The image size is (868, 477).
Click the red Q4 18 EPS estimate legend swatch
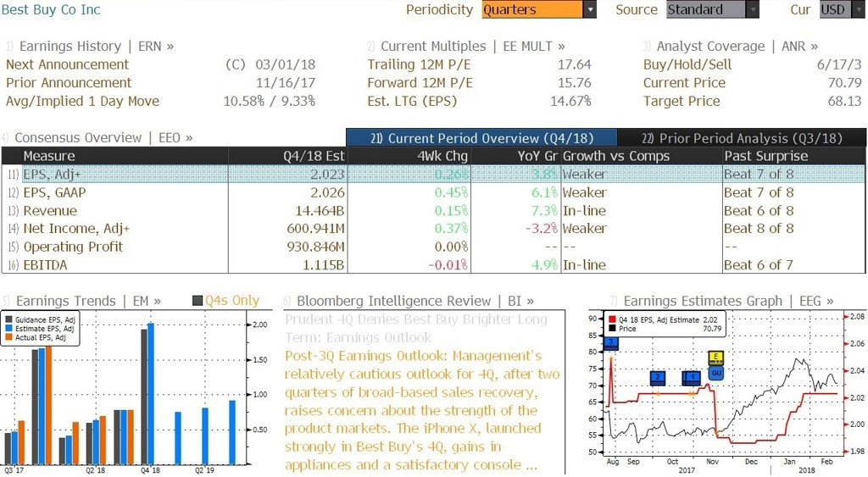coord(612,320)
